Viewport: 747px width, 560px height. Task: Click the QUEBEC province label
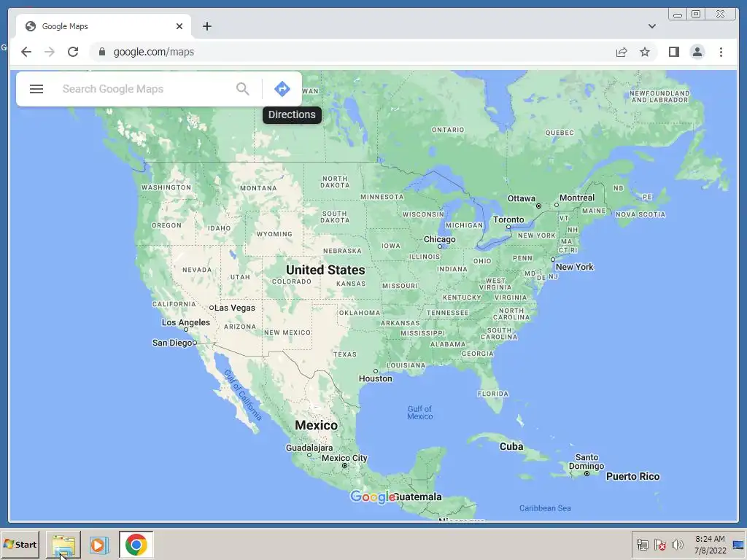pyautogui.click(x=560, y=133)
